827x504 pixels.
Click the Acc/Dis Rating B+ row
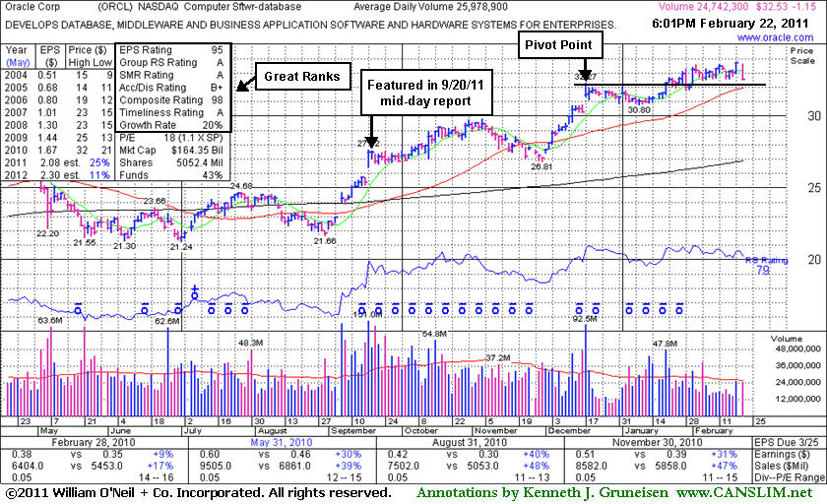point(171,88)
